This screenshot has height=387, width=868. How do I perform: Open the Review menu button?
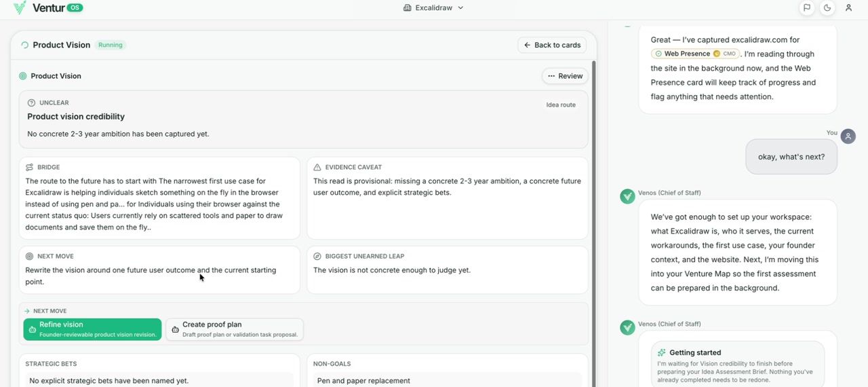point(565,76)
